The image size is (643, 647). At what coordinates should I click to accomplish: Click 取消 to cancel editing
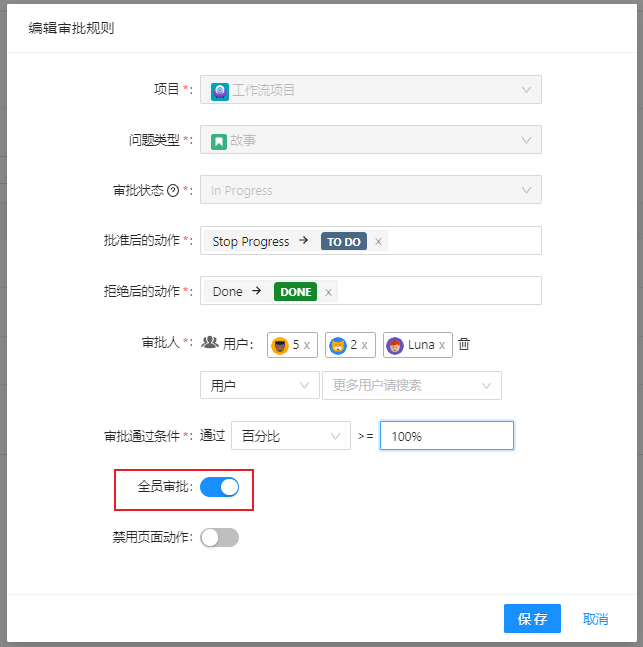pyautogui.click(x=595, y=619)
